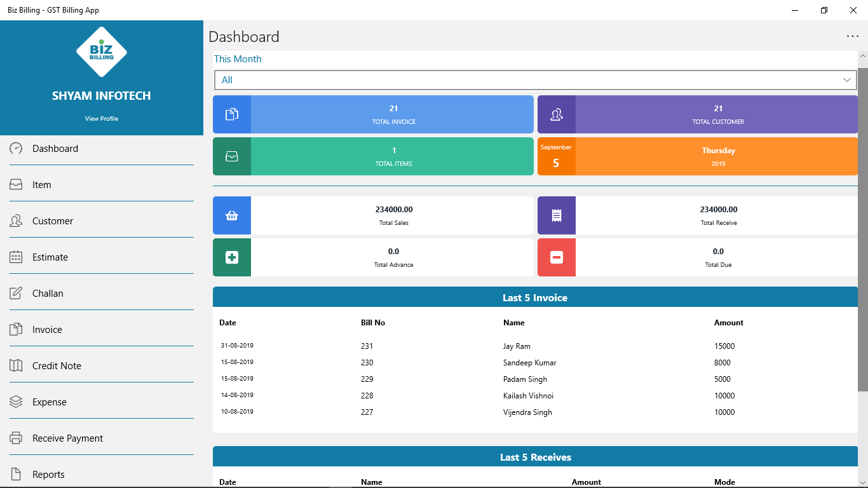Viewport: 868px width, 488px height.
Task: Click the Total Invoice count tile
Action: coord(373,114)
